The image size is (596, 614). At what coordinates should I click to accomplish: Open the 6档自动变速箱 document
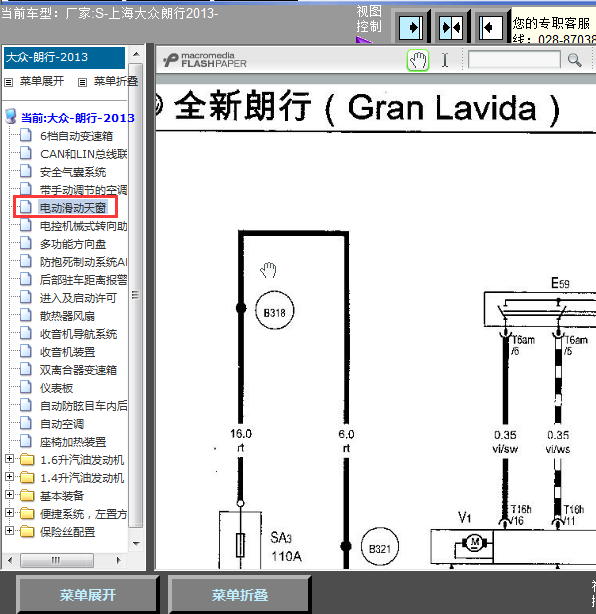click(x=76, y=136)
